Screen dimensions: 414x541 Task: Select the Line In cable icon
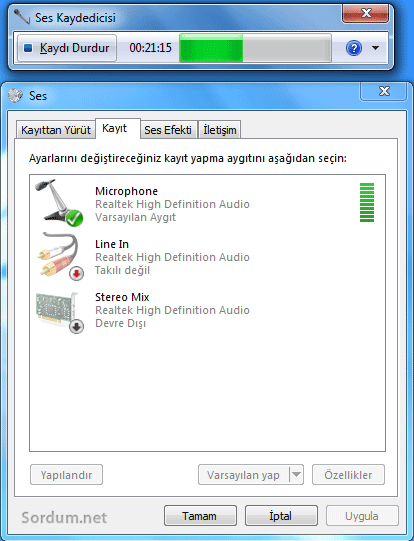(60, 256)
